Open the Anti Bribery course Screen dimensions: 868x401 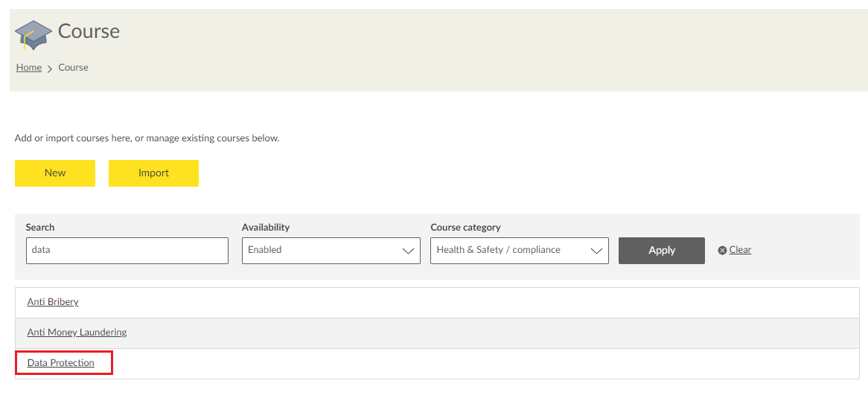53,302
